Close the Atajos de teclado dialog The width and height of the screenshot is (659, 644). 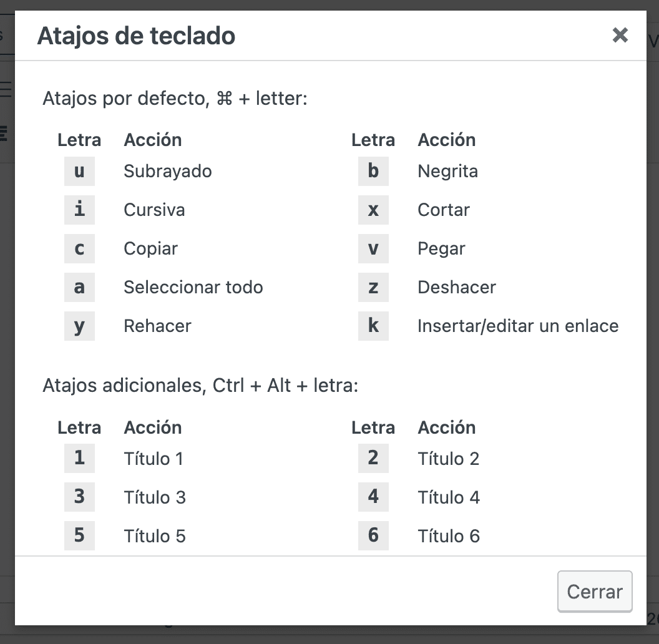(x=620, y=36)
